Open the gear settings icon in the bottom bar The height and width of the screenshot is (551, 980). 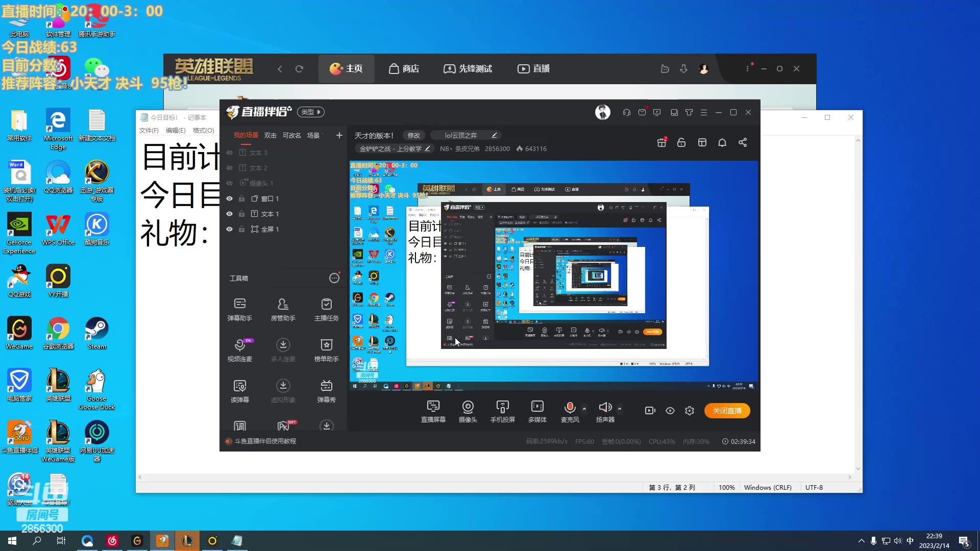(690, 411)
